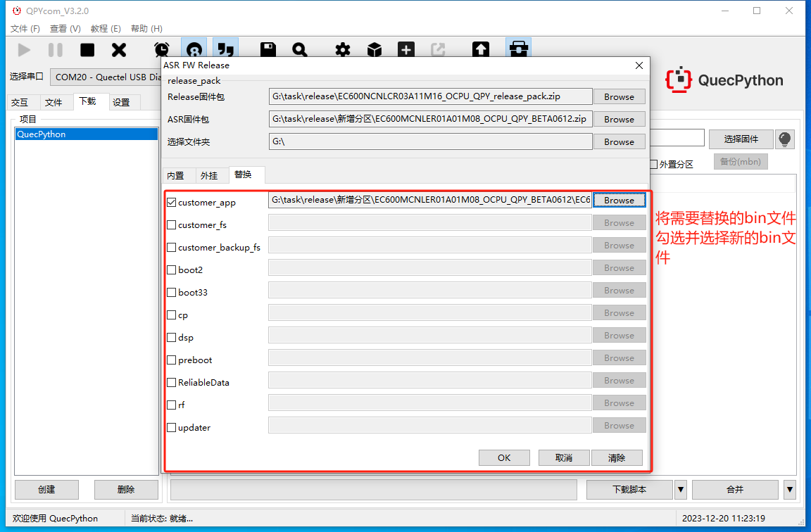Select QuecPython in the project list
811x532 pixels.
pyautogui.click(x=87, y=134)
